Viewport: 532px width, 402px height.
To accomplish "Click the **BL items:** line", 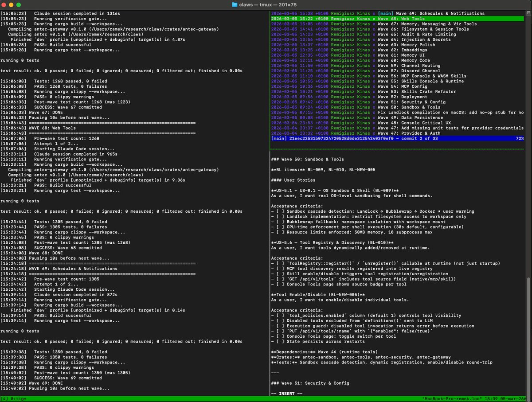I will 324,170.
